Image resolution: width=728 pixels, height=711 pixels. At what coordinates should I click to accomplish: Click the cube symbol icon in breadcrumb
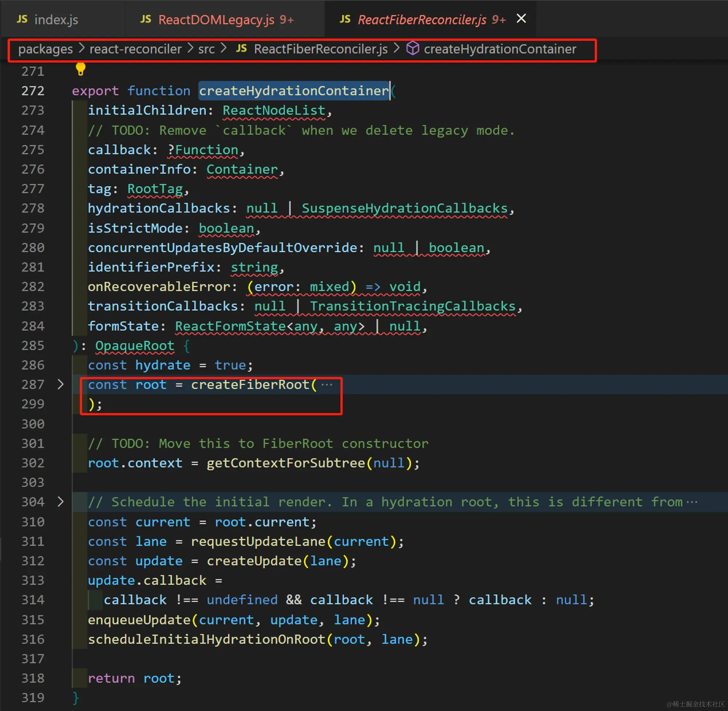point(412,48)
